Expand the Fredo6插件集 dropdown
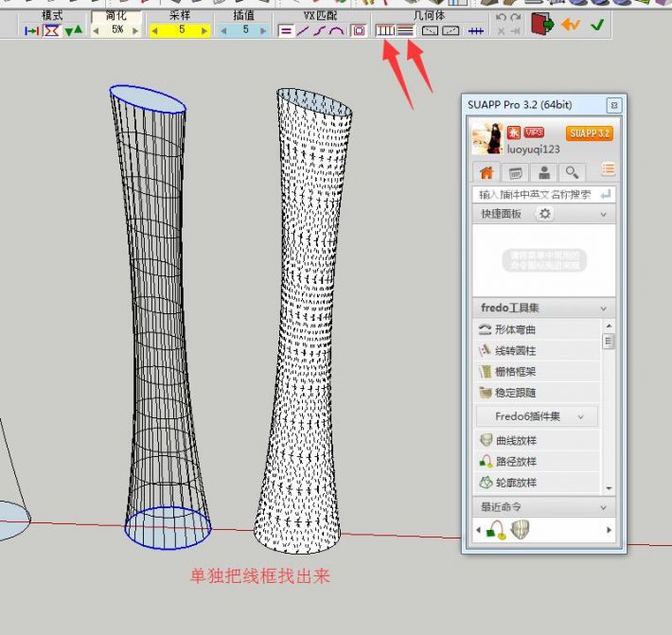This screenshot has height=635, width=672. (537, 416)
